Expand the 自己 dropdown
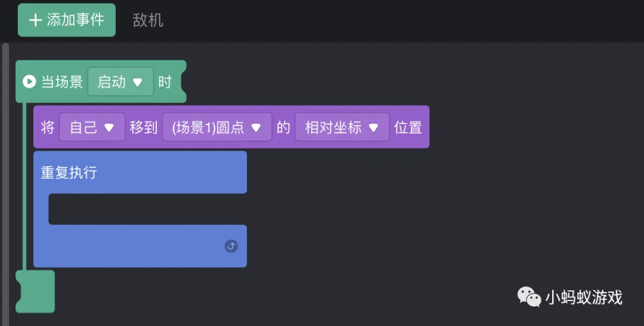Viewport: 644px width, 326px height. point(92,128)
